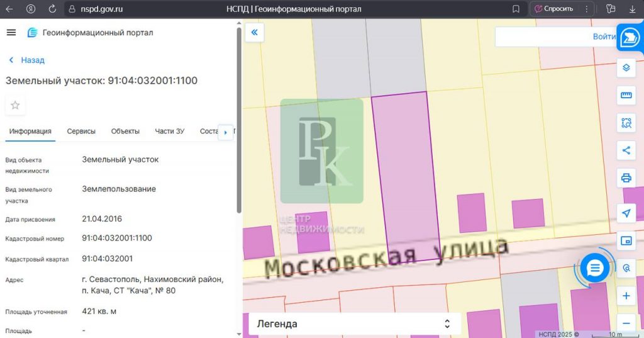Toggle favorite star for this land plot
This screenshot has width=644, height=338.
[x=15, y=105]
